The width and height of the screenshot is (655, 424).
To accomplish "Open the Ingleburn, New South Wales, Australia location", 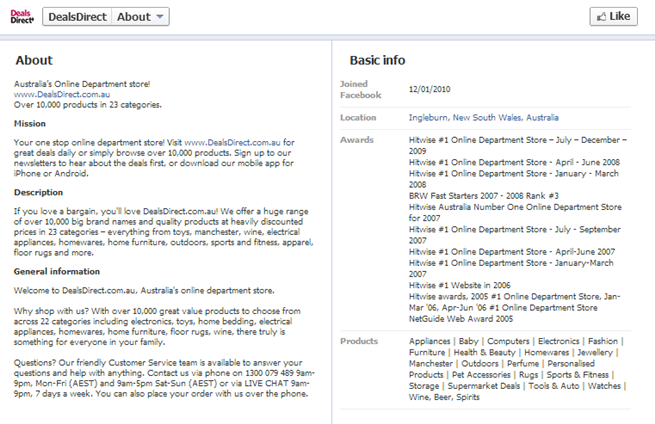I will click(x=483, y=117).
